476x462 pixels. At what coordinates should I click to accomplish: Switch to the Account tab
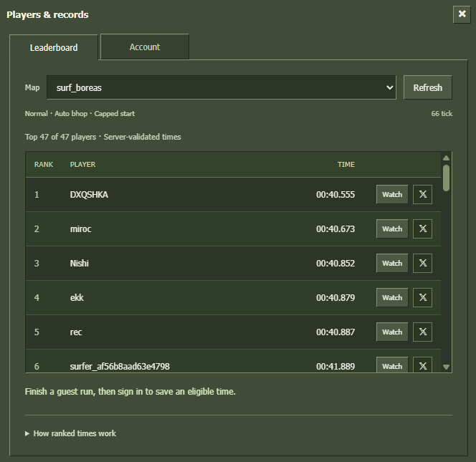[145, 47]
